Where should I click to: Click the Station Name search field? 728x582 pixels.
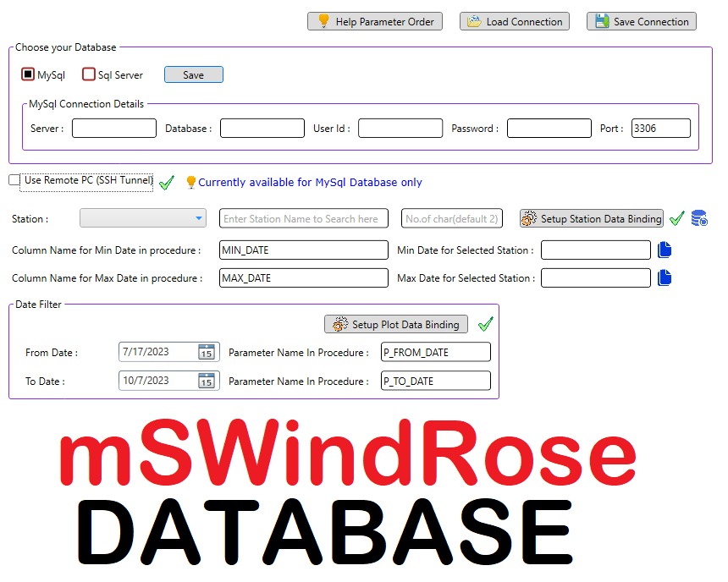tap(304, 218)
